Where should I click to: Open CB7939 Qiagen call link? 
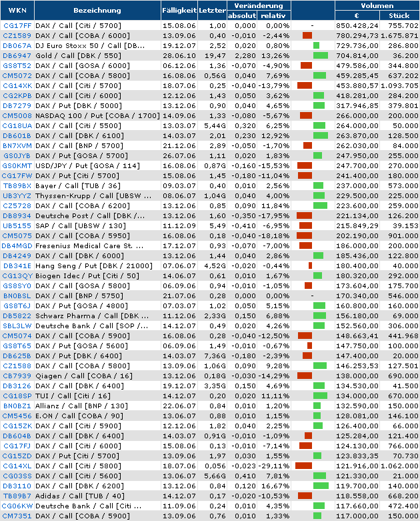point(17,376)
